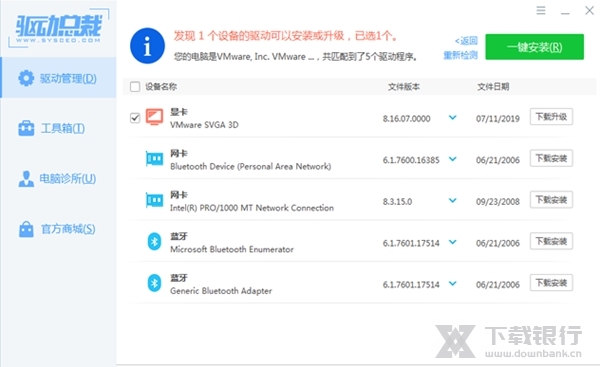Click 下载安装 for Microsoft Bluetooth Enumerator
Image resolution: width=600 pixels, height=367 pixels.
(551, 241)
